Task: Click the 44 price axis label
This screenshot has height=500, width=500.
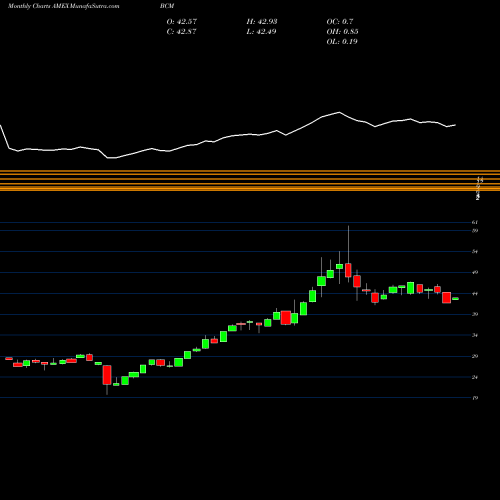Action: click(x=475, y=294)
